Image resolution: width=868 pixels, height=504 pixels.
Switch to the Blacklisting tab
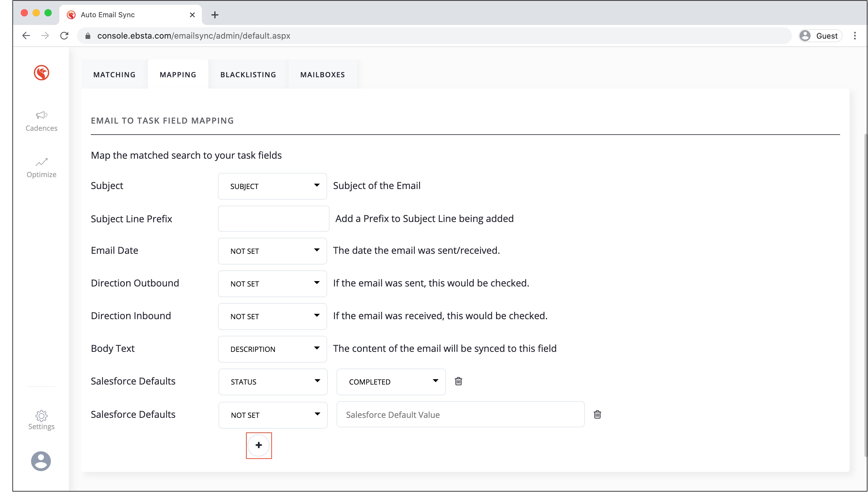(x=248, y=75)
